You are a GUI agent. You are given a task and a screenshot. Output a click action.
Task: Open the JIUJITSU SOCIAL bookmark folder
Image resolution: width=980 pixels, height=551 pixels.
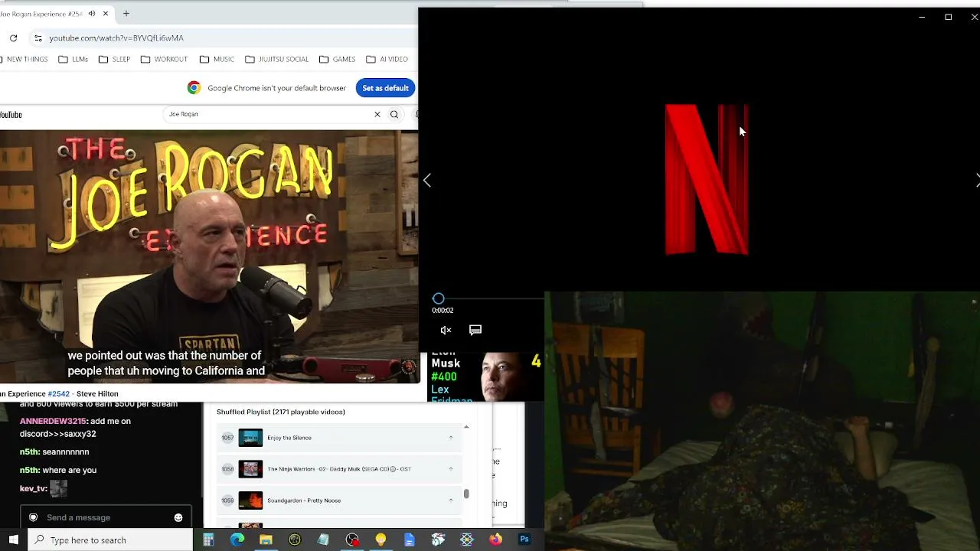click(277, 59)
